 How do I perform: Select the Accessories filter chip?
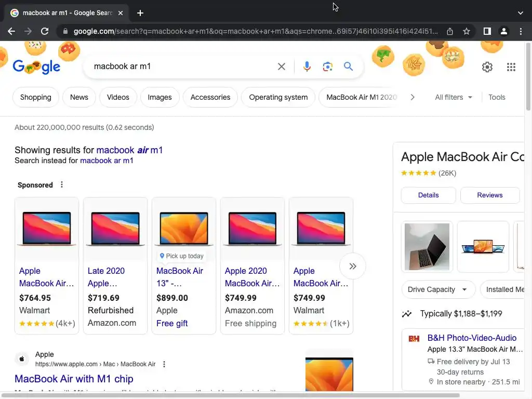210,97
